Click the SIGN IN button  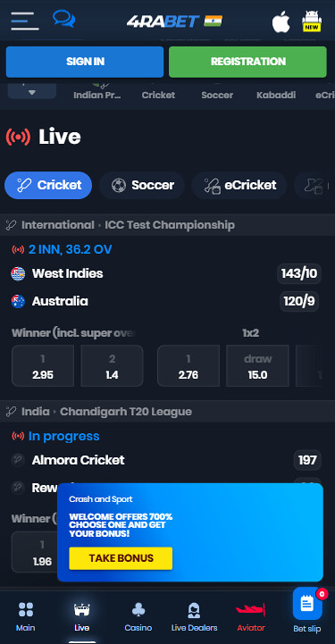point(85,62)
